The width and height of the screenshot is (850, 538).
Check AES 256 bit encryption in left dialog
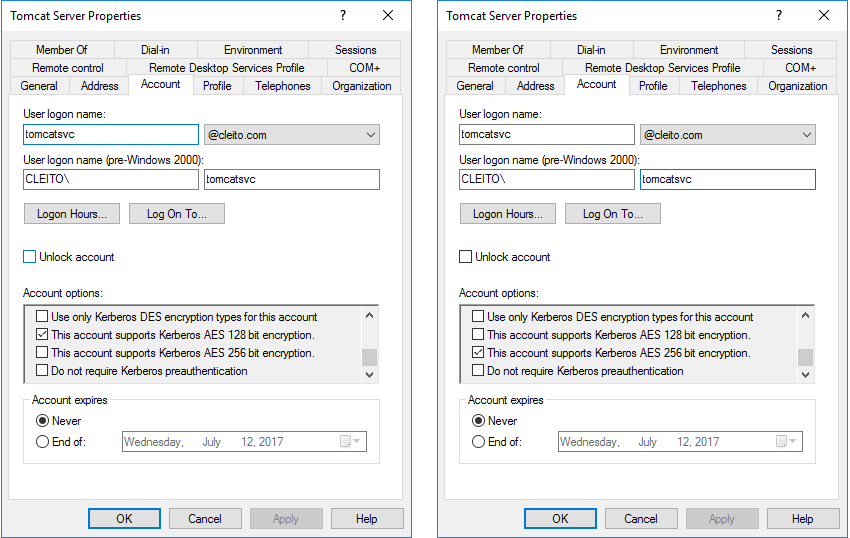click(42, 352)
